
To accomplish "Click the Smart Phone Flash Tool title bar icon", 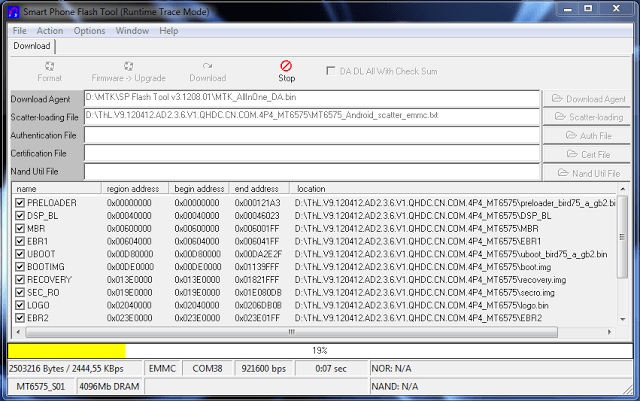I will (x=13, y=12).
